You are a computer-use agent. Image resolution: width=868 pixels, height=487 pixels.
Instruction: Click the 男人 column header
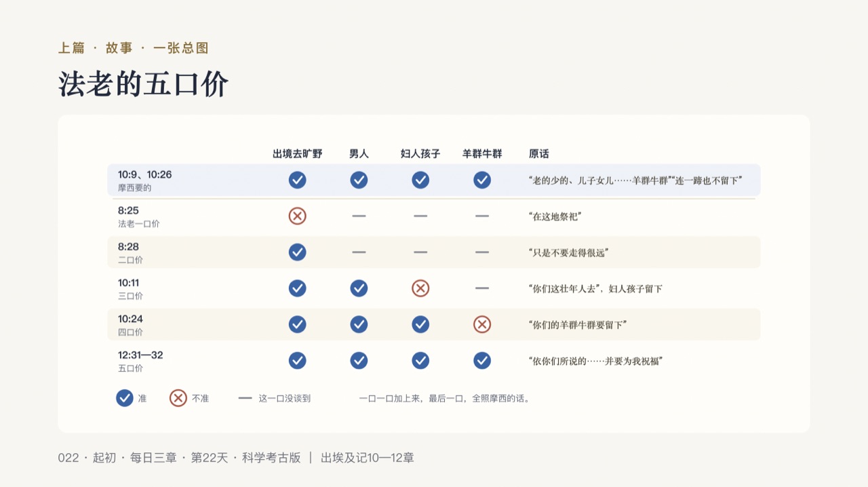(359, 154)
